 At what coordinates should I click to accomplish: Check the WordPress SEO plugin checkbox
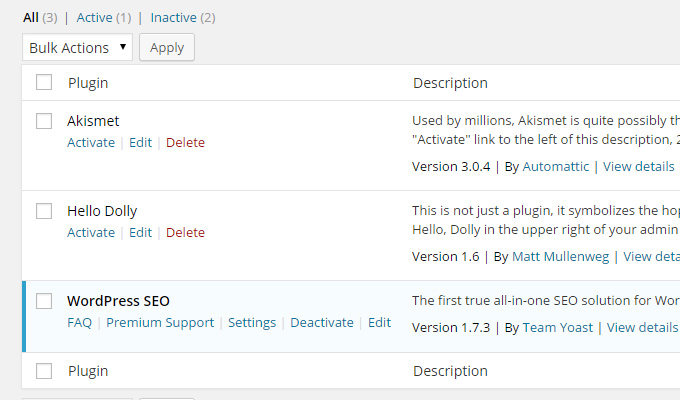[44, 301]
